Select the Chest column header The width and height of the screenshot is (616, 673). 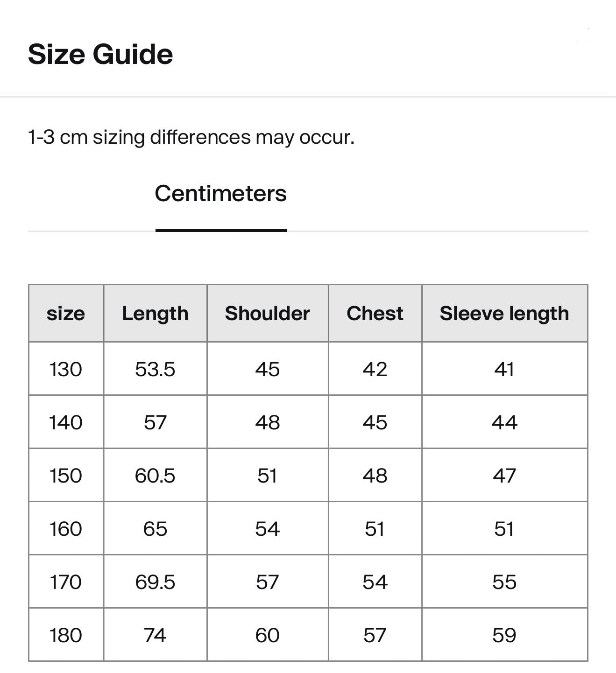(375, 314)
